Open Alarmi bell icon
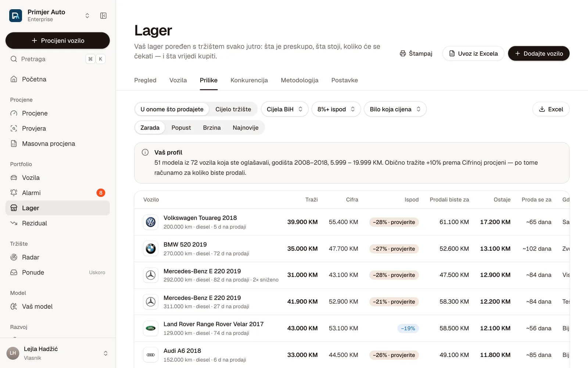 click(x=14, y=193)
